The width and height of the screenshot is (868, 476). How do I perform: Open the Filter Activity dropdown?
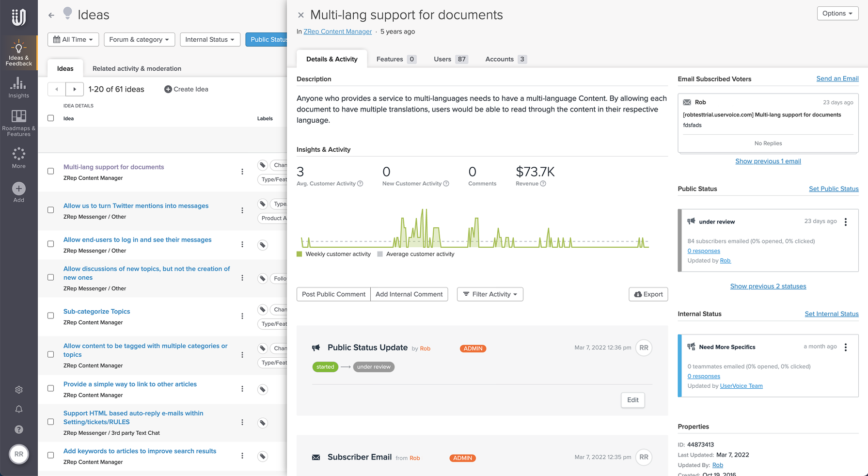(490, 294)
